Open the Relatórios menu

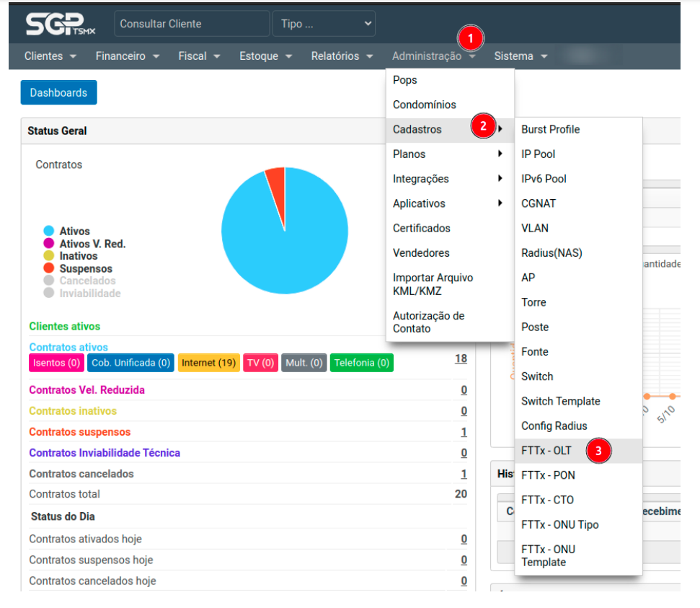pos(342,56)
